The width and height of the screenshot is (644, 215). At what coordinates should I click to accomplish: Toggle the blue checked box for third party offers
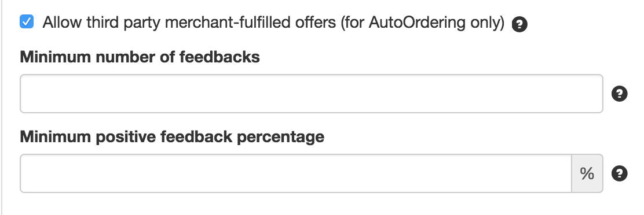pos(27,21)
